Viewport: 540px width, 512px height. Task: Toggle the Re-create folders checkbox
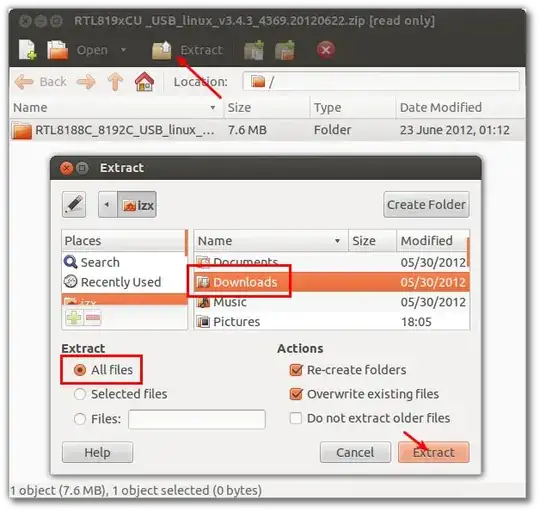tap(296, 370)
